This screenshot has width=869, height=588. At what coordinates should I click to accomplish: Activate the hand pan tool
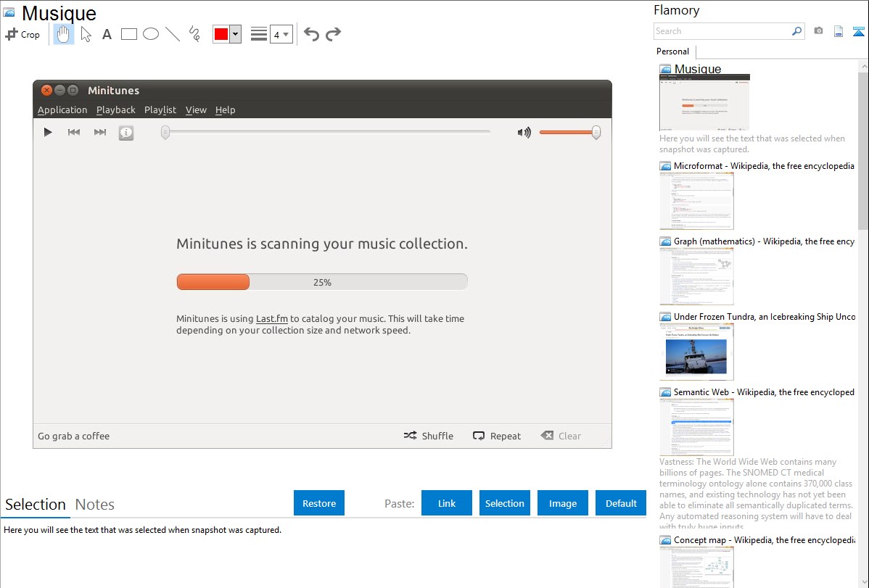pyautogui.click(x=64, y=34)
